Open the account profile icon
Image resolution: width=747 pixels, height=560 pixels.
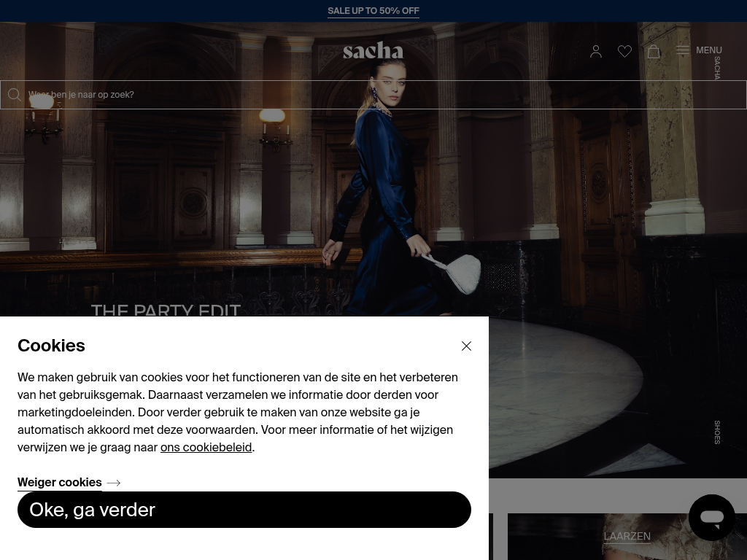pyautogui.click(x=595, y=51)
